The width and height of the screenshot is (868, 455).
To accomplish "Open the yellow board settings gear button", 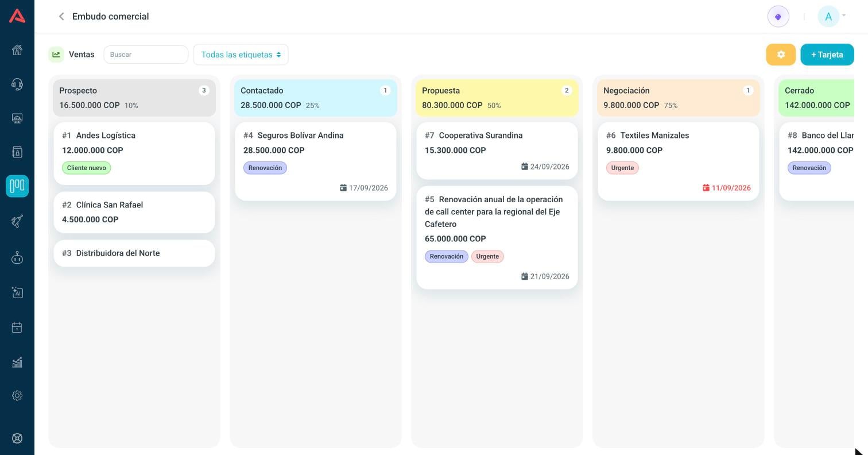I will point(781,55).
